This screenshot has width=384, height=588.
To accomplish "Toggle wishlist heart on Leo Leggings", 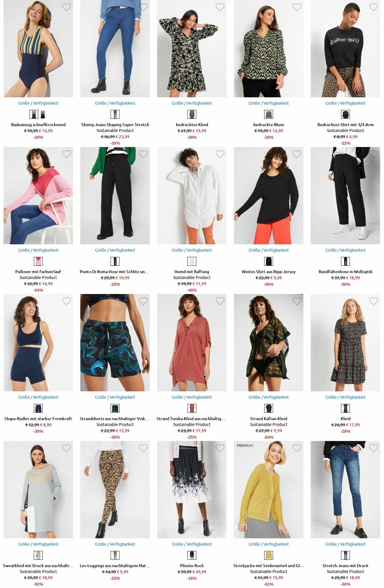I will pos(143,448).
